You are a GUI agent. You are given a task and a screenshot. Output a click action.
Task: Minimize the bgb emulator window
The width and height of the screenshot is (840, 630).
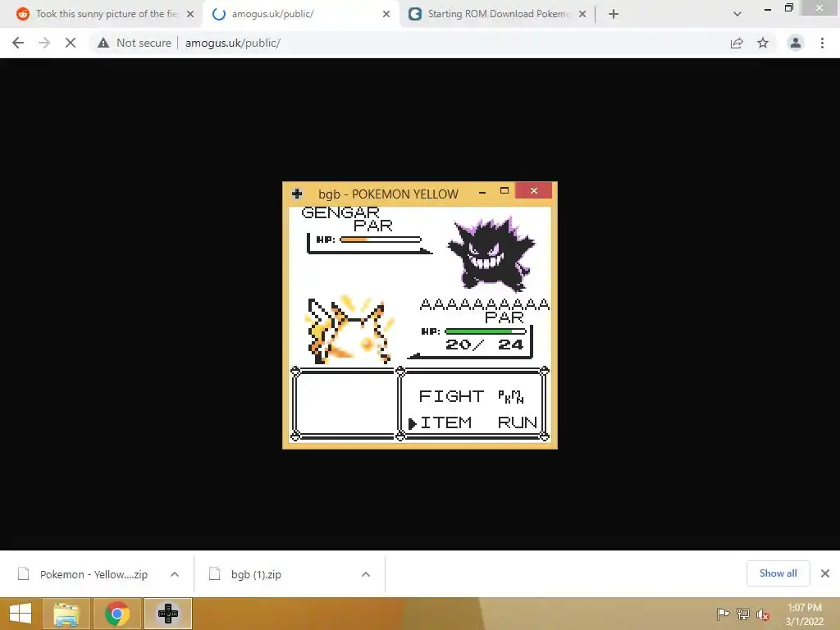coord(482,192)
